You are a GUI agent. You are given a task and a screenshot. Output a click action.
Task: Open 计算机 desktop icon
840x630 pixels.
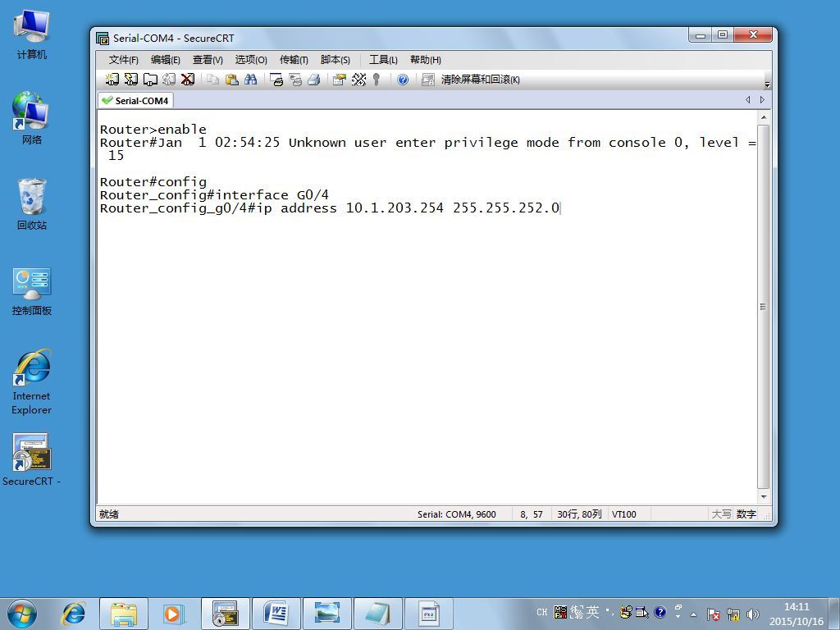tap(32, 34)
